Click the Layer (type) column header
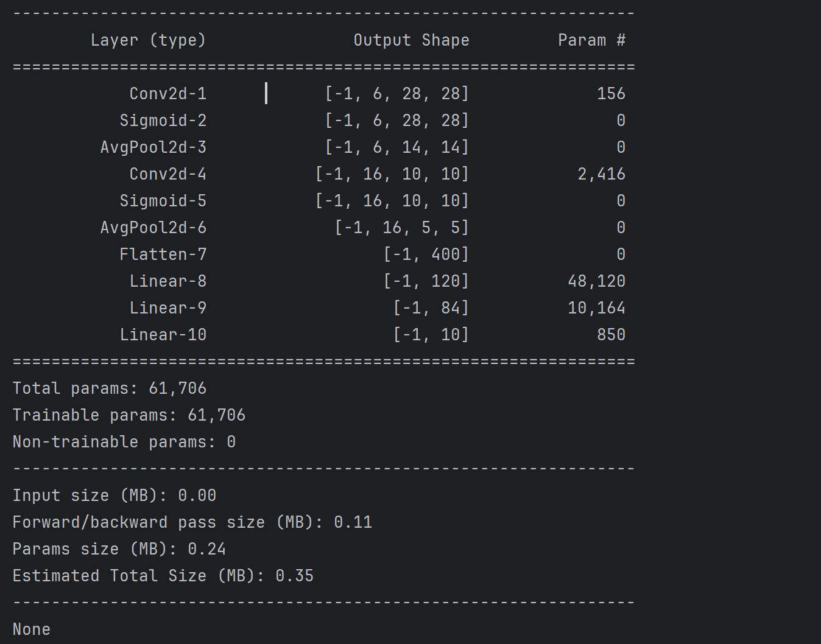The width and height of the screenshot is (821, 644). [149, 40]
